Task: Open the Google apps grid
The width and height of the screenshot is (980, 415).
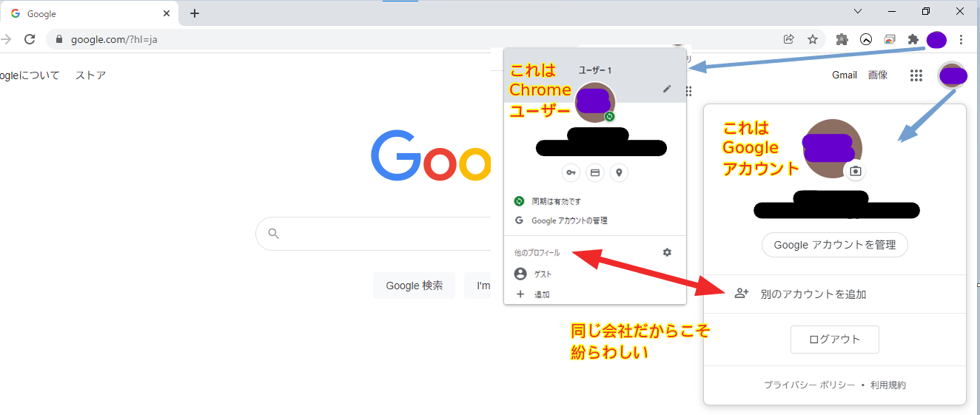Action: tap(916, 75)
